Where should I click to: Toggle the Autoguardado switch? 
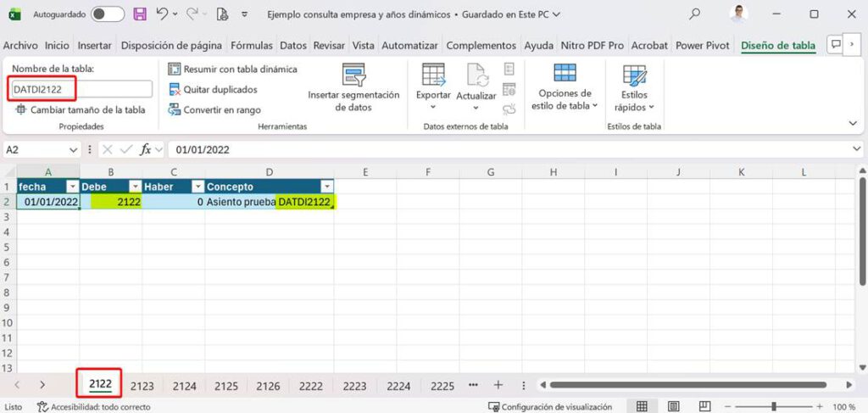(108, 14)
